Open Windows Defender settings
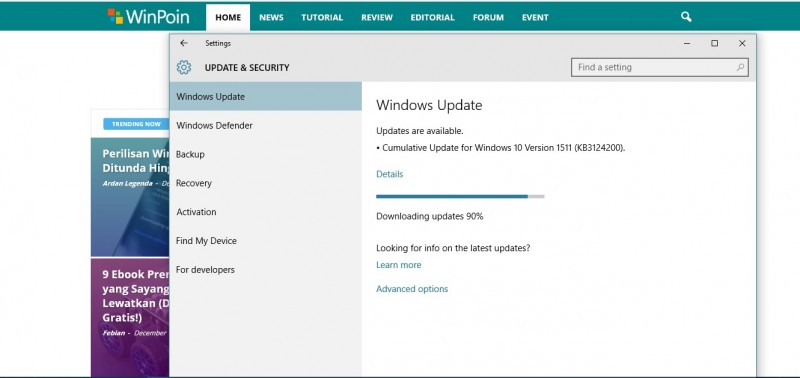Image resolution: width=800 pixels, height=378 pixels. (266, 125)
